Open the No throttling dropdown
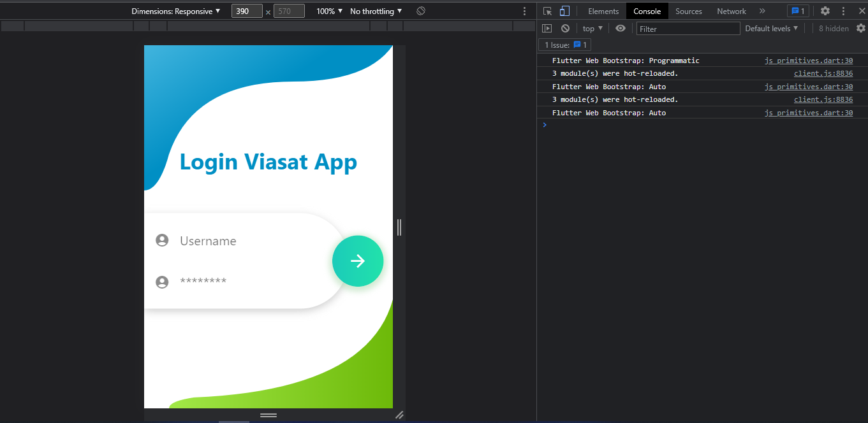 376,11
